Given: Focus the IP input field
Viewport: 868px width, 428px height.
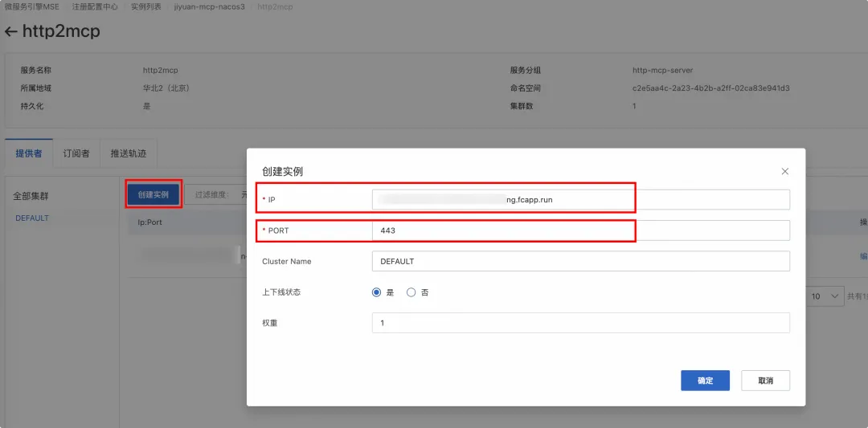Looking at the screenshot, I should pos(581,200).
